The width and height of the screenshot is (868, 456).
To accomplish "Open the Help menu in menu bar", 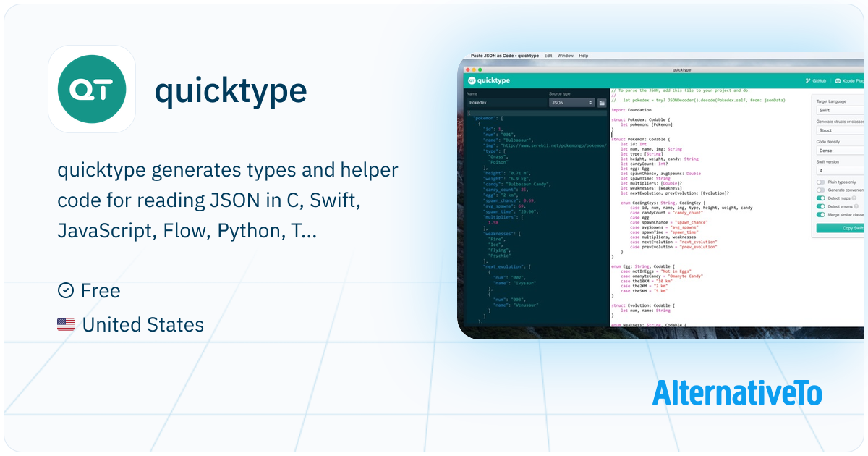I will (583, 56).
